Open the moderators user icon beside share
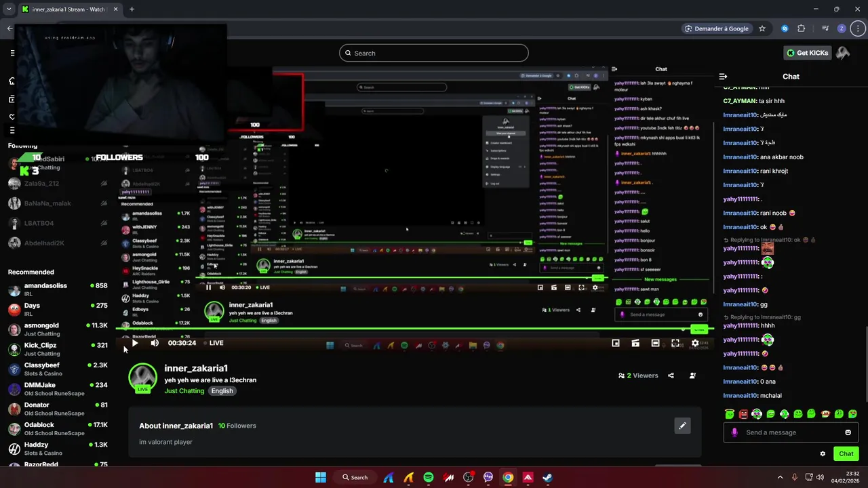The height and width of the screenshot is (488, 868). point(692,375)
